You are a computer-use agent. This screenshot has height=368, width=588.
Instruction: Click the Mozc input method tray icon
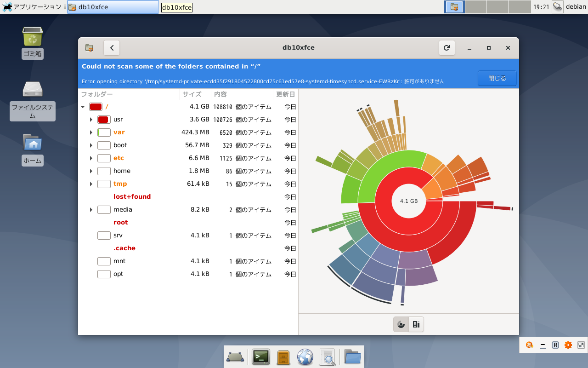(530, 345)
